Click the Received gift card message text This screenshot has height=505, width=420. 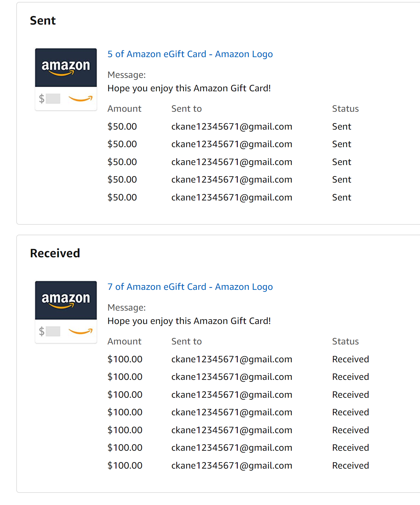click(x=189, y=321)
